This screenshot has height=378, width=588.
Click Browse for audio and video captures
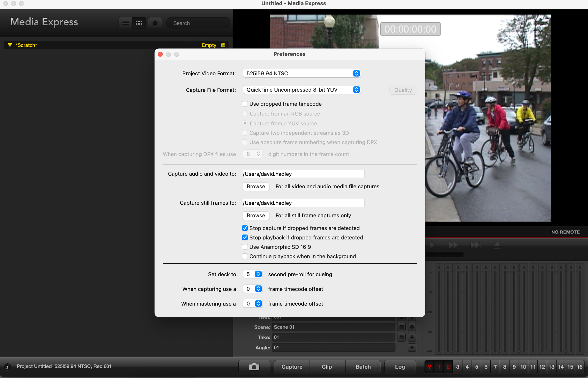click(x=256, y=187)
